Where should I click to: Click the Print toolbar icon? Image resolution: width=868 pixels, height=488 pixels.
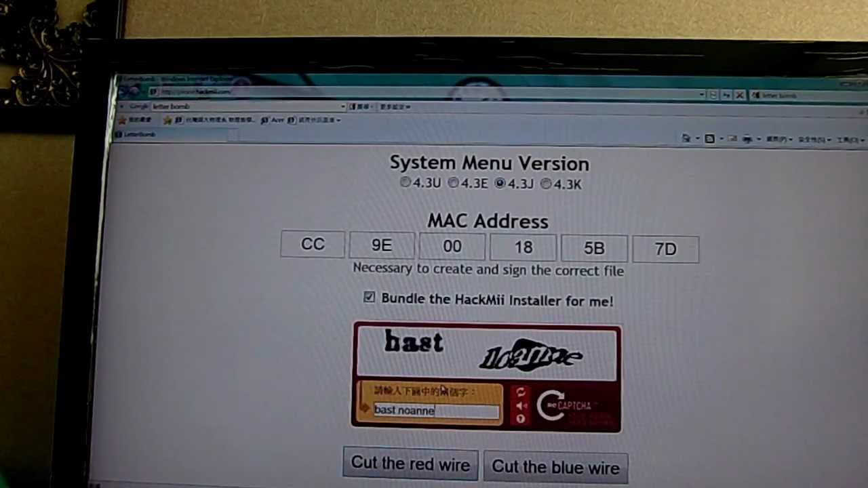(747, 139)
